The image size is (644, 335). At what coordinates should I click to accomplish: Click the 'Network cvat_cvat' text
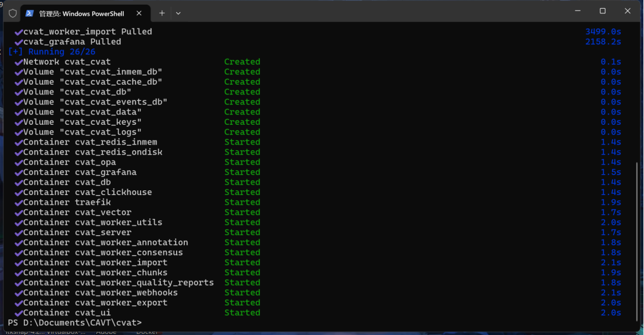[67, 62]
